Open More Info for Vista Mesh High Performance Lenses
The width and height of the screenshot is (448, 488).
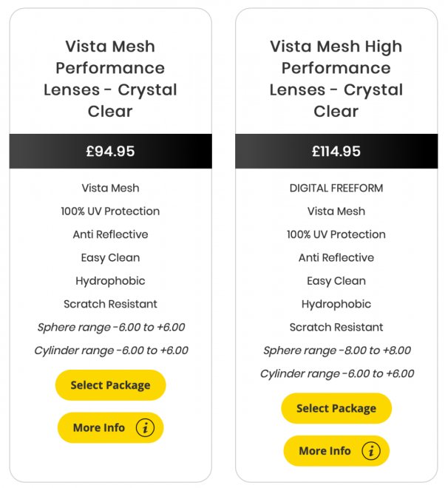click(x=336, y=450)
